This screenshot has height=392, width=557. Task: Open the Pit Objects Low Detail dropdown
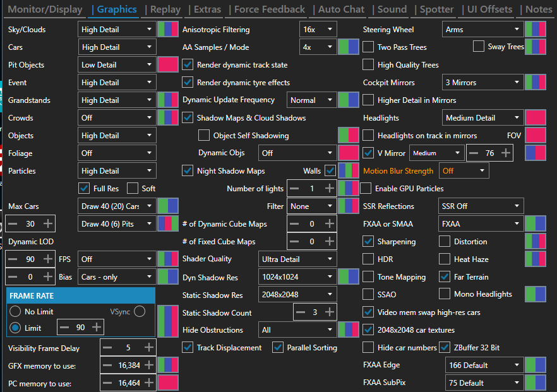[117, 64]
